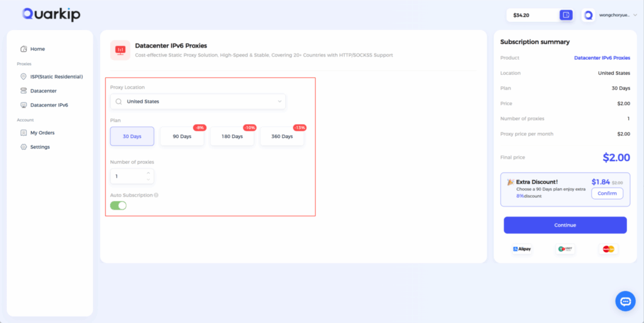Click the user avatar icon
Viewport: 644px width, 323px height.
pos(588,15)
